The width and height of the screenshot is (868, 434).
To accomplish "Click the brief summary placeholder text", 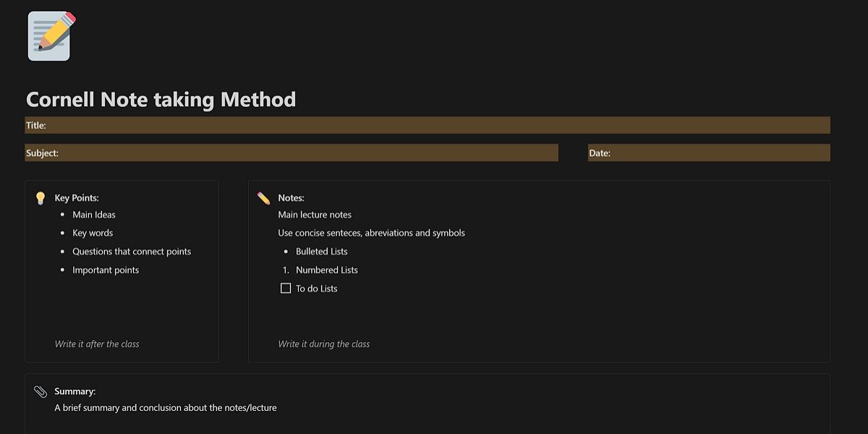I will 165,407.
